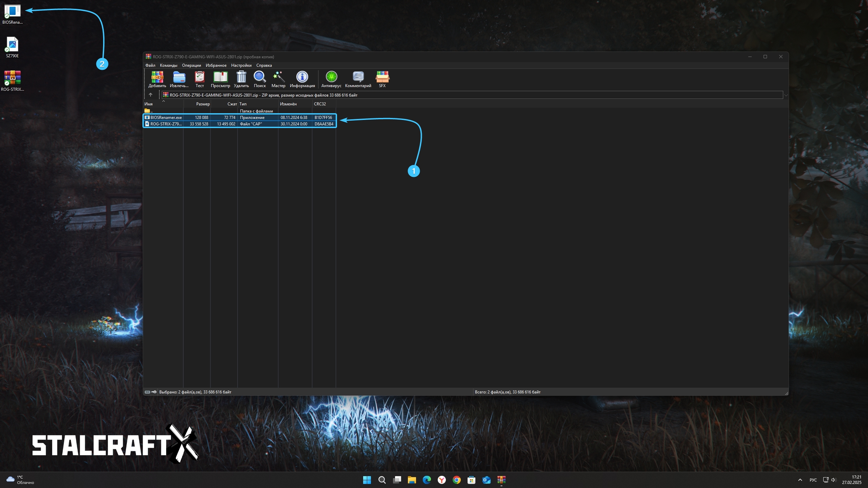Image resolution: width=868 pixels, height=488 pixels.
Task: Click the archive path address field
Action: [472, 95]
